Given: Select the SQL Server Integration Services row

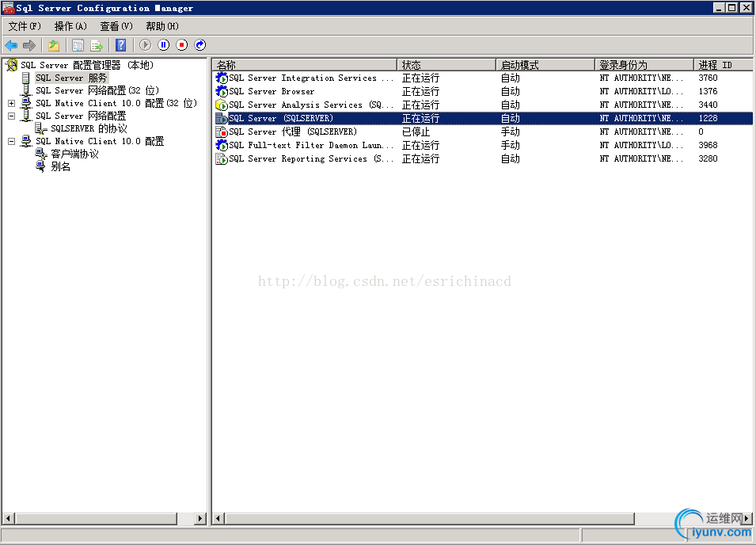Looking at the screenshot, I should coord(483,78).
